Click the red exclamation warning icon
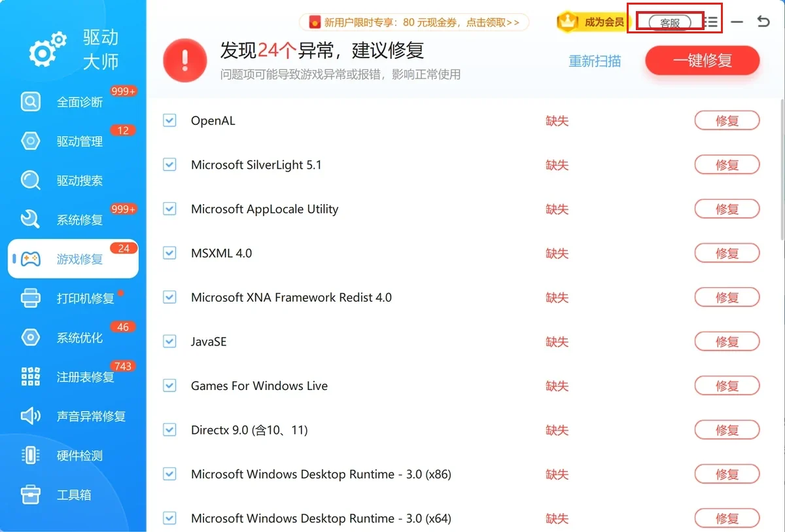The width and height of the screenshot is (785, 532). [185, 60]
